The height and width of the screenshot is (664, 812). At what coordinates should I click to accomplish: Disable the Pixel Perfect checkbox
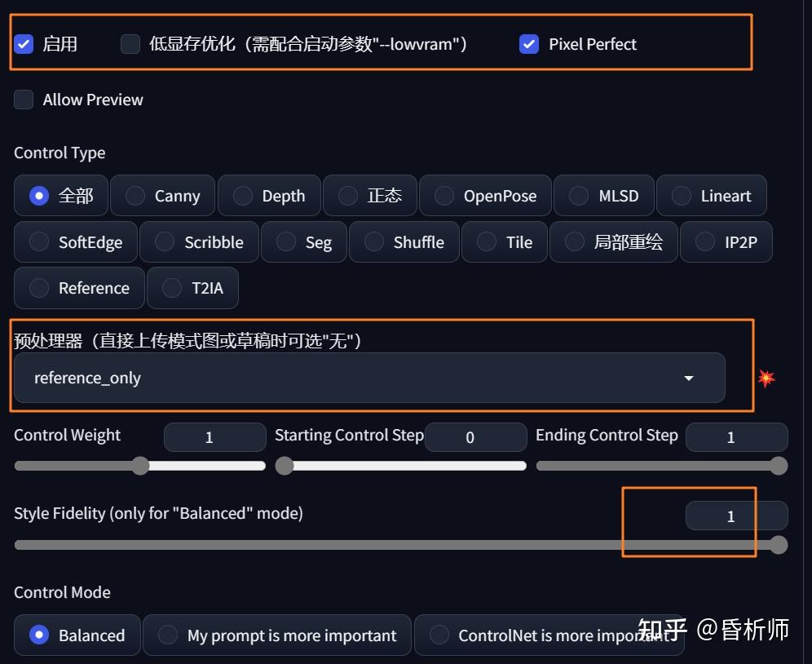529,44
